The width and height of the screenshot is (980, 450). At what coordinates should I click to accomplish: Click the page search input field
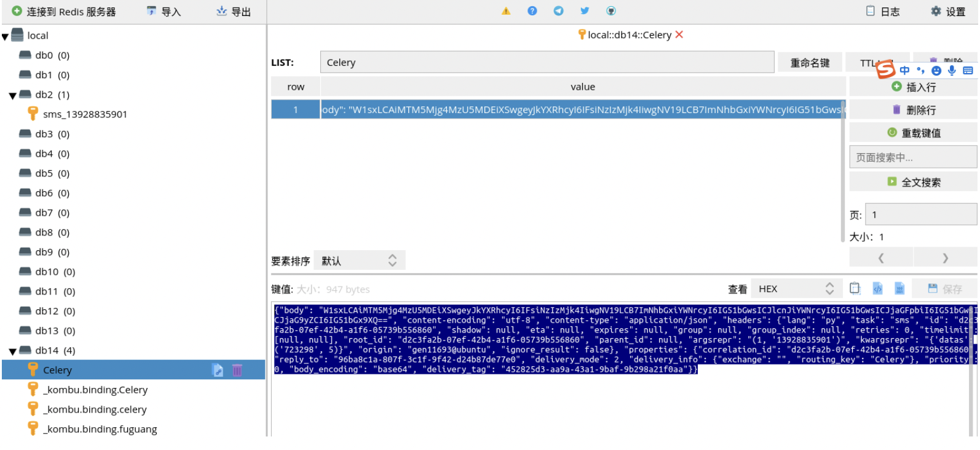pos(913,157)
